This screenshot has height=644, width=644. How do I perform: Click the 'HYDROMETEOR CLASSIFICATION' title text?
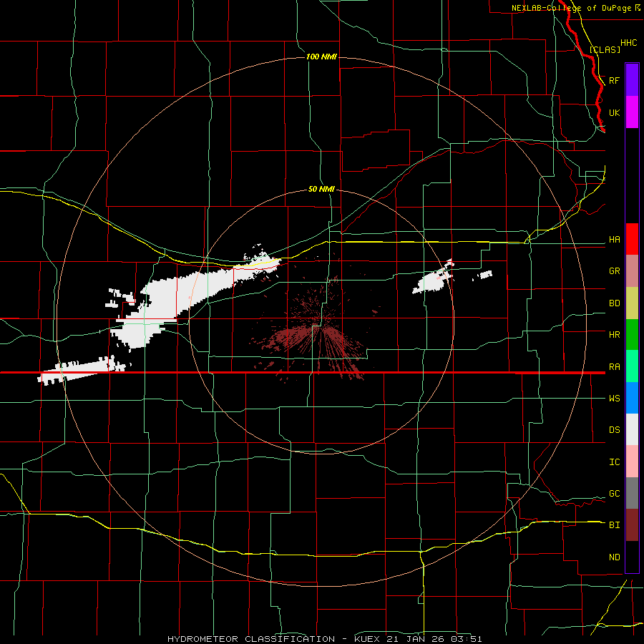point(251,639)
